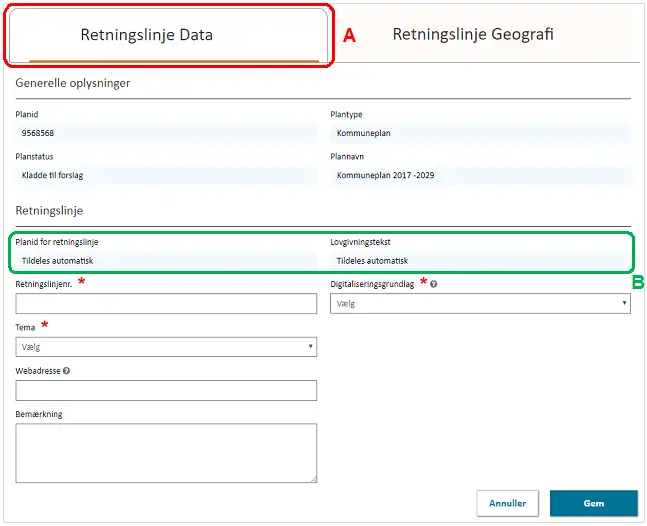The image size is (647, 526).
Task: Focus the Retningslinjenr. input field
Action: pyautogui.click(x=166, y=304)
